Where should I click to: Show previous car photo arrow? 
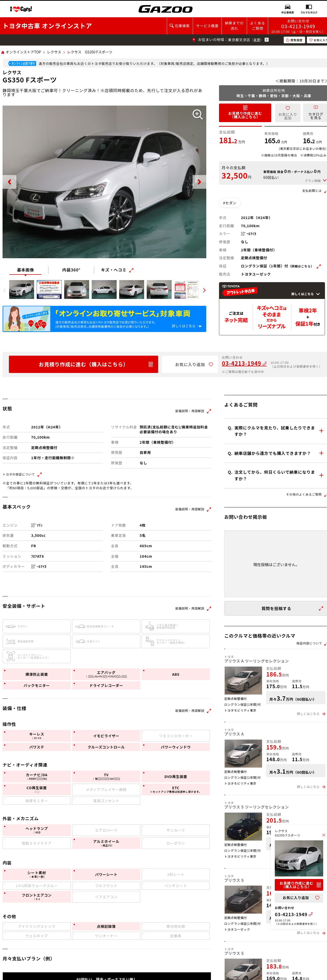tap(9, 182)
